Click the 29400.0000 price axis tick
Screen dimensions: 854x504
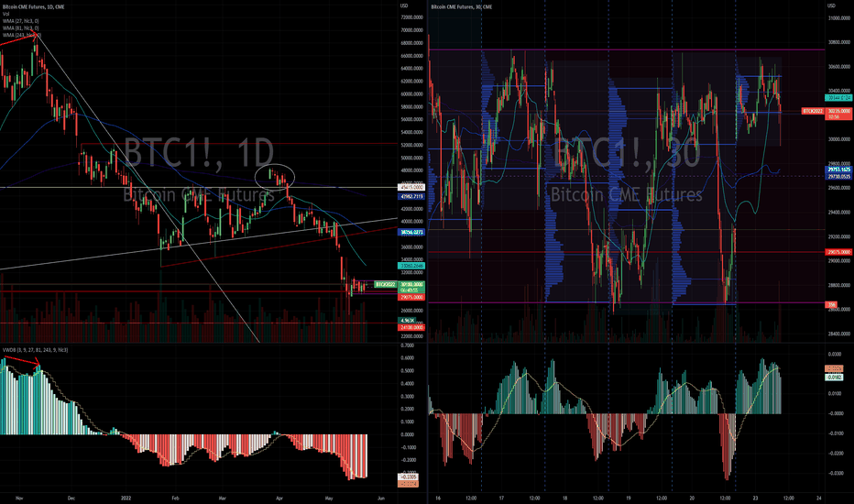coord(839,213)
